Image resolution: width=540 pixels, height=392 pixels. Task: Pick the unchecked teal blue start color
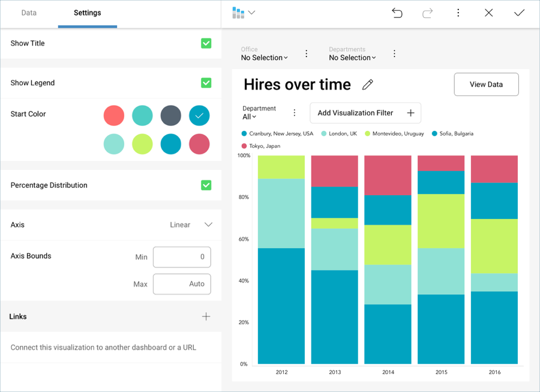click(171, 144)
